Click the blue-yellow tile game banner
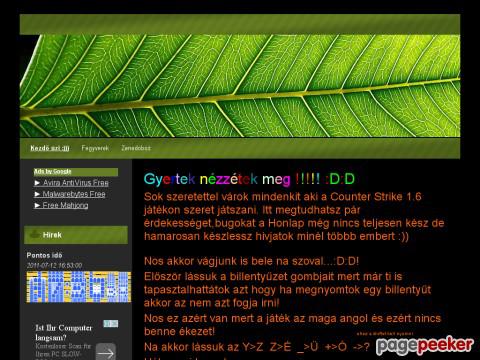This screenshot has width=480, height=360. (79, 287)
